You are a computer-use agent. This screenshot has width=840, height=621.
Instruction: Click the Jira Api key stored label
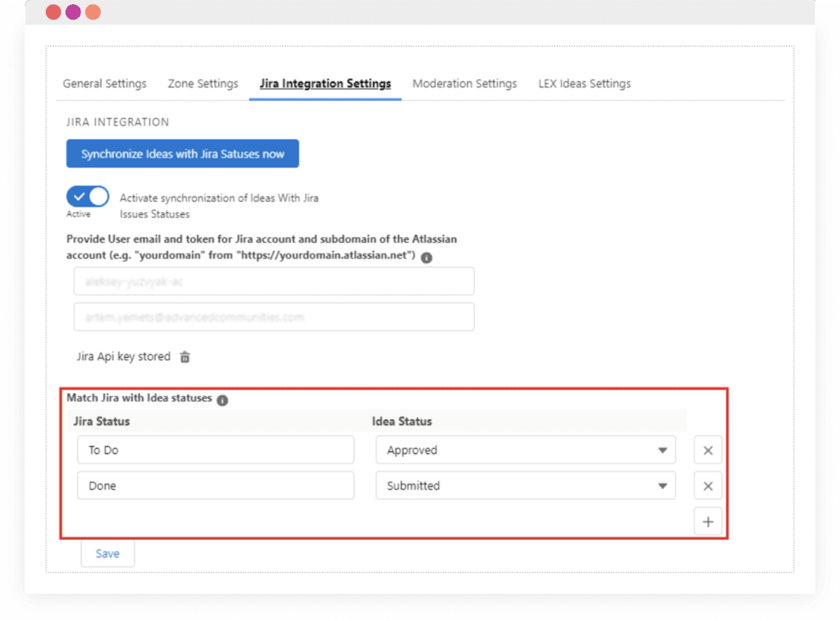point(124,357)
